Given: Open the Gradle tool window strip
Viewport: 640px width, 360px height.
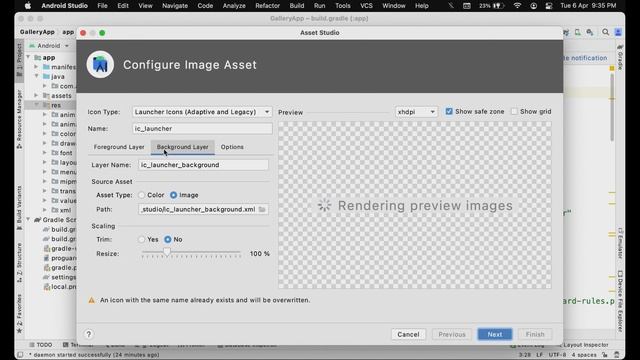Looking at the screenshot, I should click(620, 57).
